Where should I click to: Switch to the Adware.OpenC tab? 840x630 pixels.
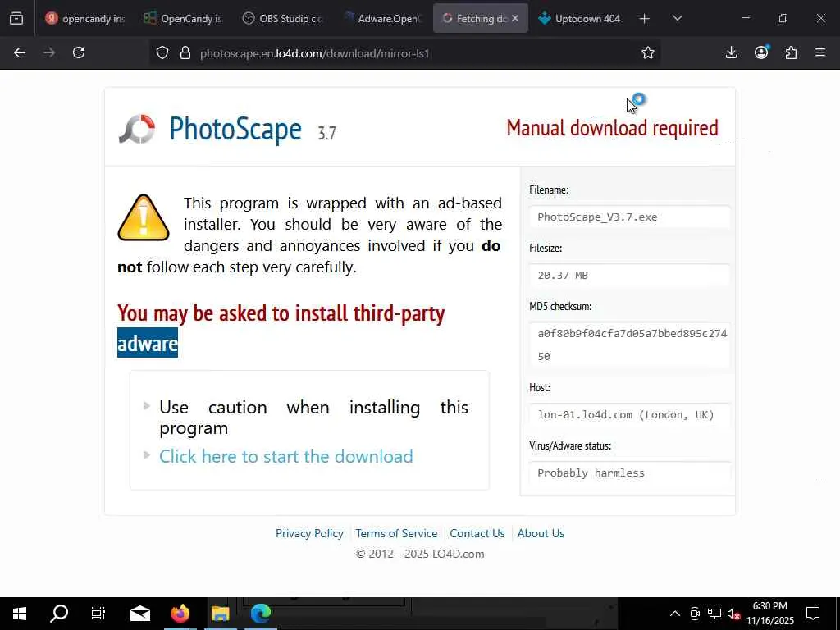[382, 19]
